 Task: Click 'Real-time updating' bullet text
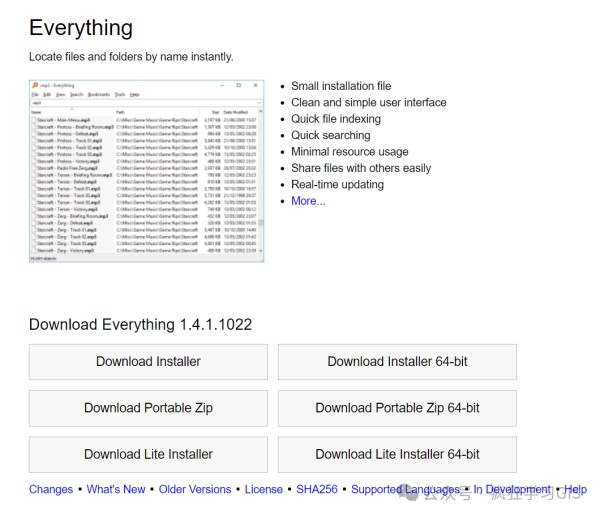click(x=337, y=184)
